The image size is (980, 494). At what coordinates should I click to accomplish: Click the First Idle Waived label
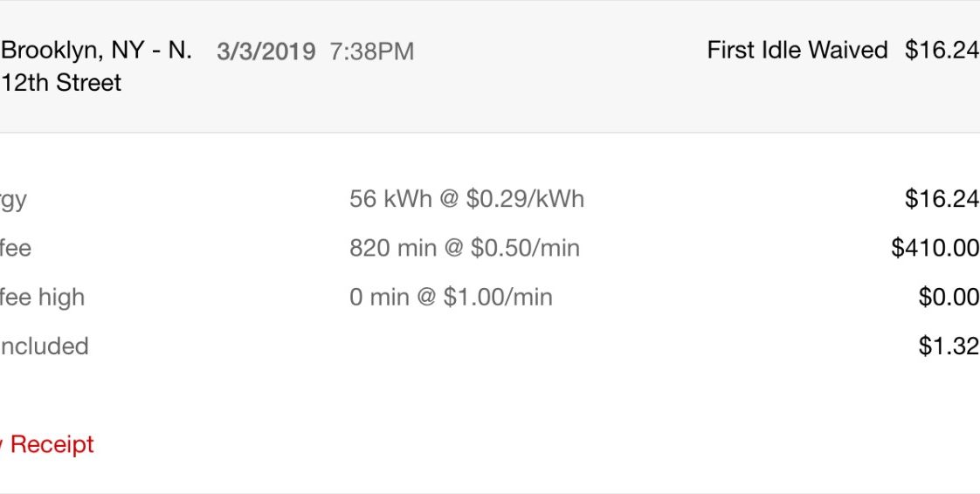[797, 50]
